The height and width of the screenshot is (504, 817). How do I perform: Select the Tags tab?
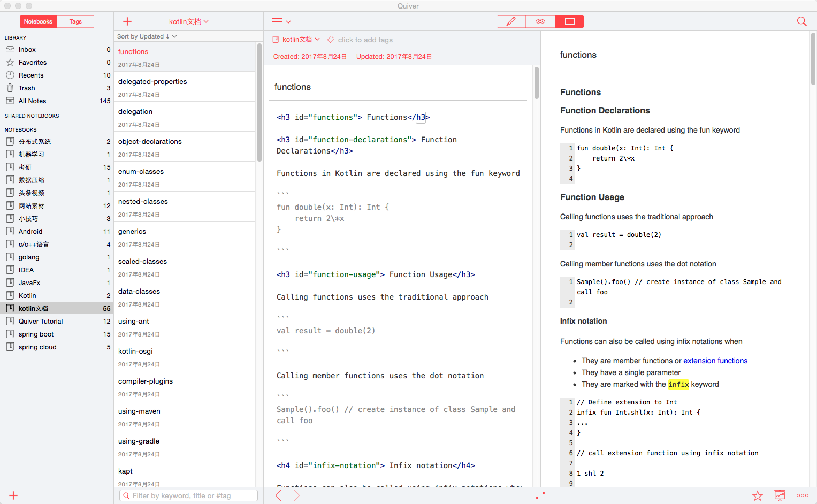(75, 21)
